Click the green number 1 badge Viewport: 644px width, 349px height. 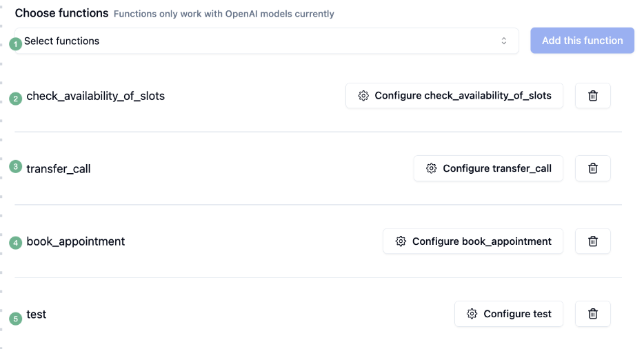pyautogui.click(x=16, y=45)
